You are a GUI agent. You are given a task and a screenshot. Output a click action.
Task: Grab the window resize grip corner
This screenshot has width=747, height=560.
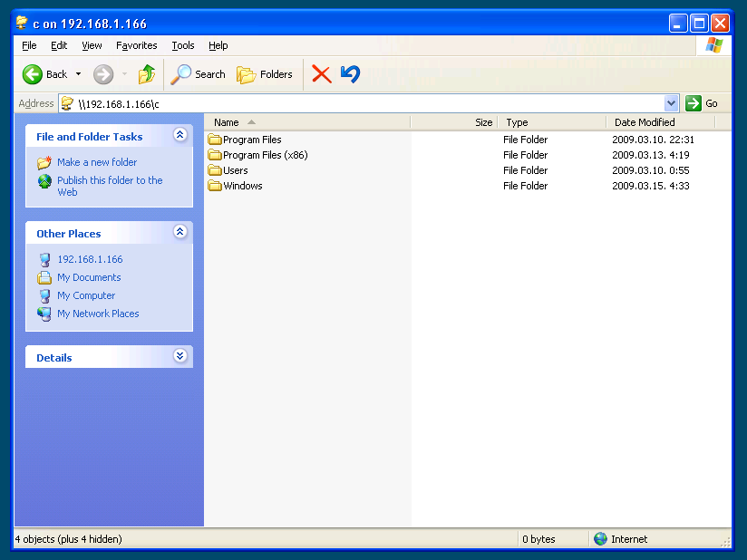coord(725,542)
